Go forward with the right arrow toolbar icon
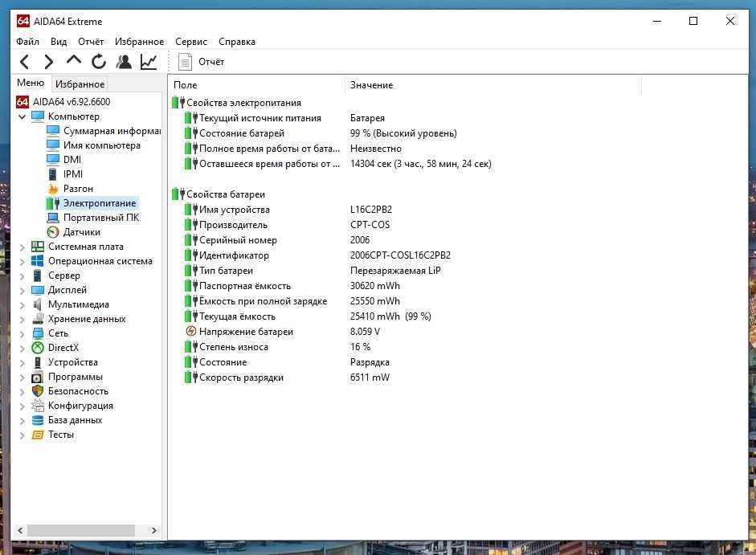The width and height of the screenshot is (756, 555). point(49,62)
